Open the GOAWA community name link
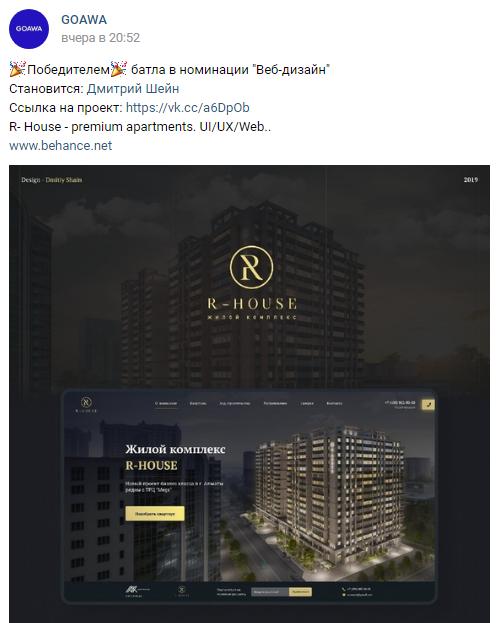Screen dimensions: 502x623 84,20
